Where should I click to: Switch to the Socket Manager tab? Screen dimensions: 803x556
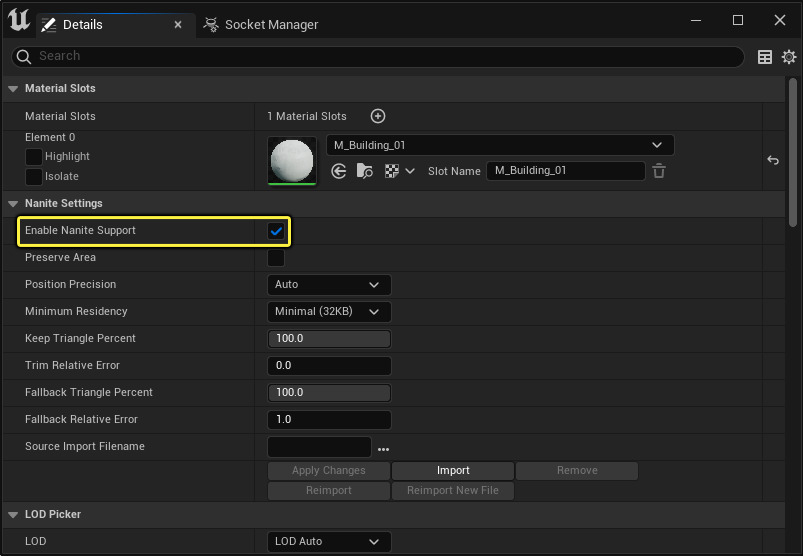click(262, 24)
